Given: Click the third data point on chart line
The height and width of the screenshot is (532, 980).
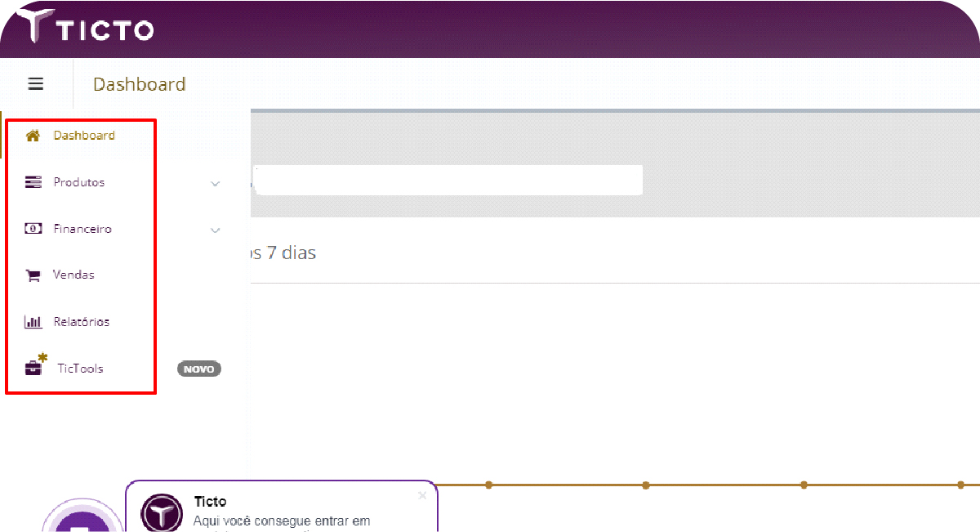Looking at the screenshot, I should click(x=804, y=485).
